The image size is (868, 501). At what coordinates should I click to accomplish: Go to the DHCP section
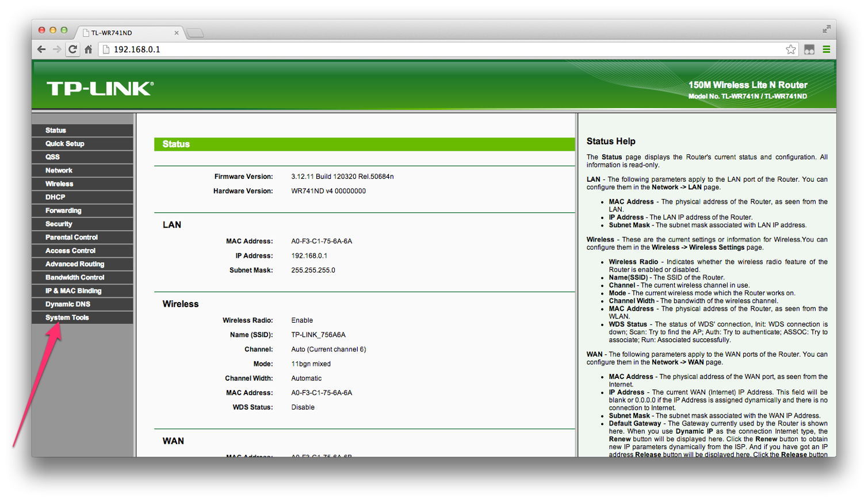[55, 197]
